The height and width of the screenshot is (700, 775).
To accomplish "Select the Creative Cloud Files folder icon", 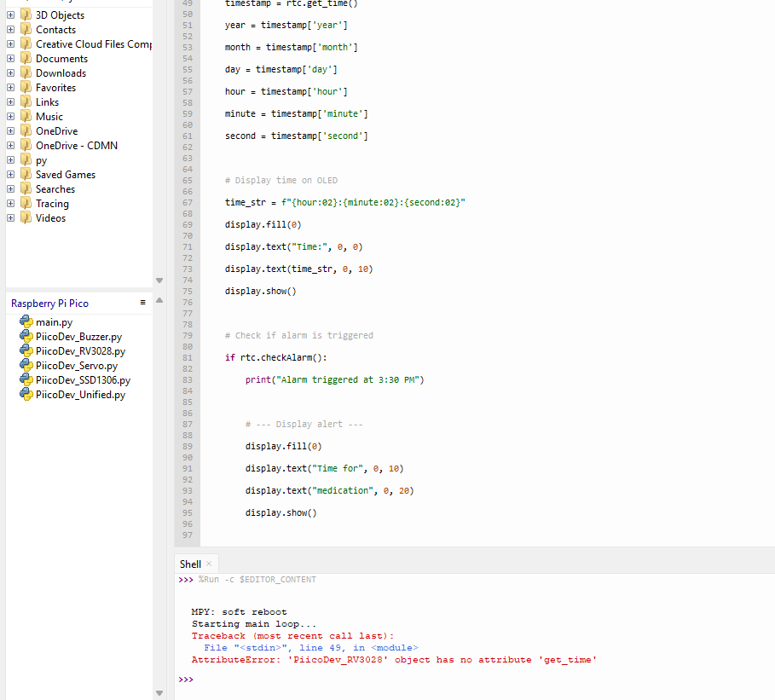I will coord(26,43).
